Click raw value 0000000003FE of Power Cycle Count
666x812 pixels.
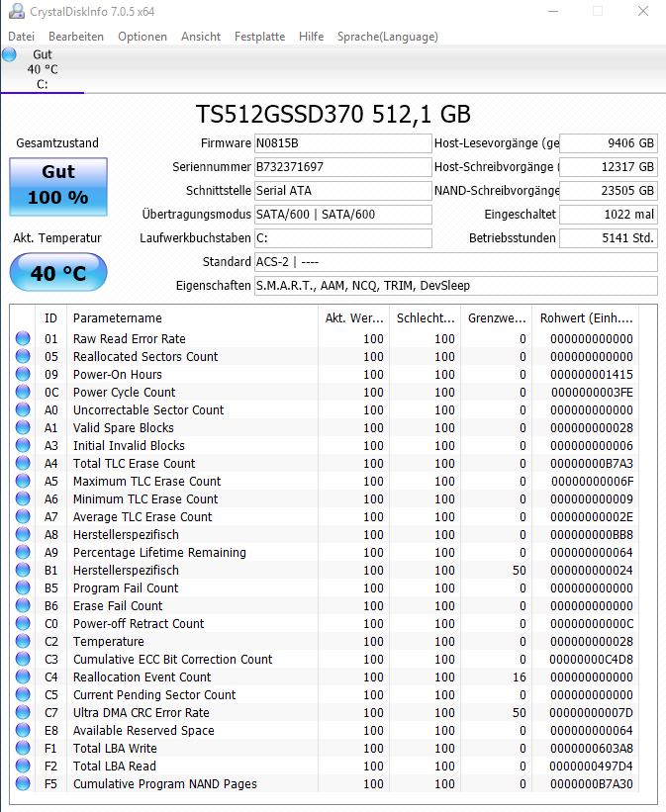click(x=592, y=392)
